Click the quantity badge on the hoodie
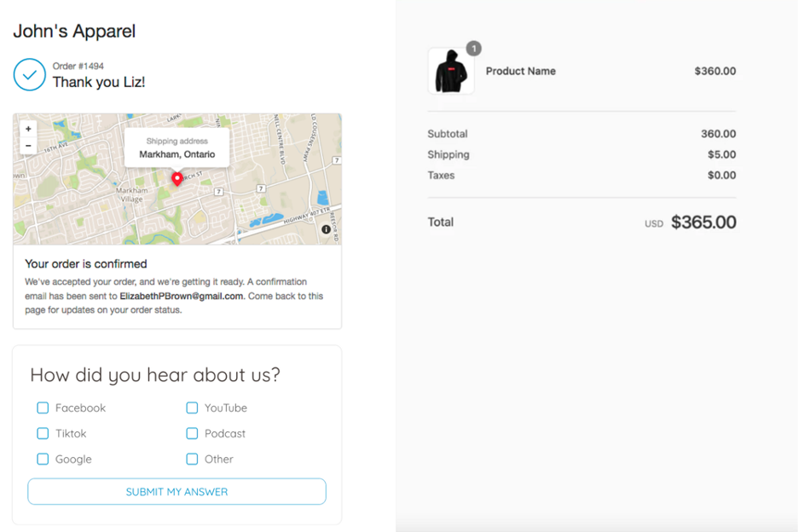The width and height of the screenshot is (798, 532). [473, 49]
